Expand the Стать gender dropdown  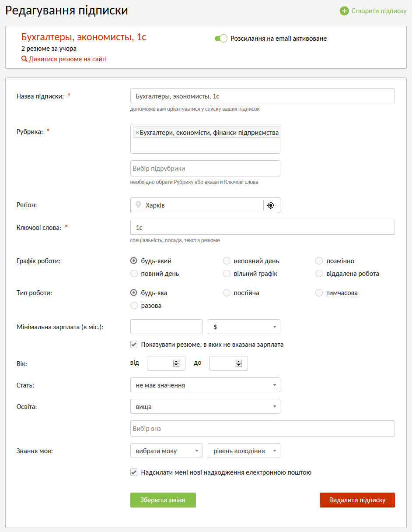205,385
